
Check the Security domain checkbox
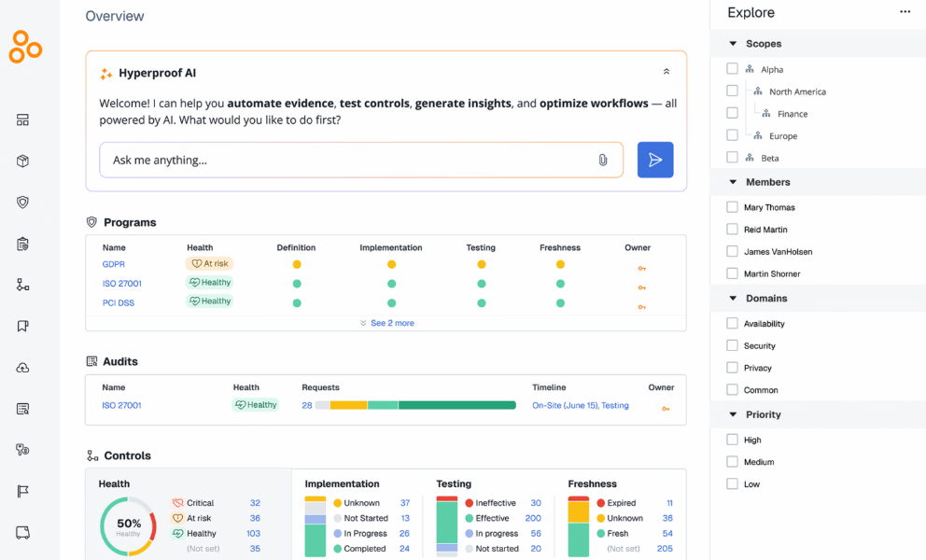732,345
